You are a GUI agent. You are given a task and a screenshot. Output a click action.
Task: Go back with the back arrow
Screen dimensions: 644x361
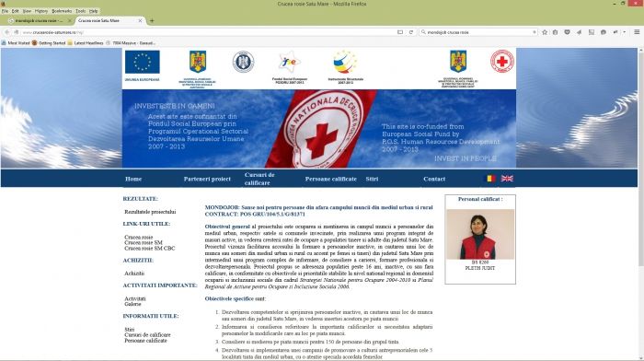[x=7, y=32]
